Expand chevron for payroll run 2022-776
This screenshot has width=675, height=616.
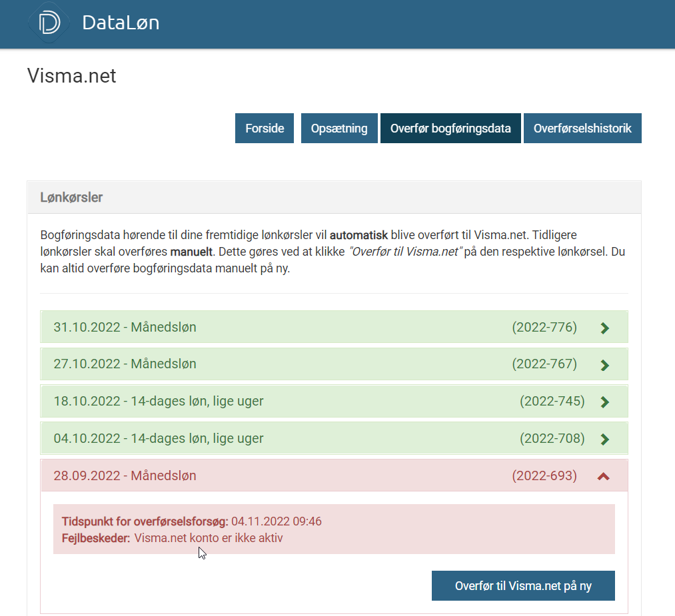(604, 328)
